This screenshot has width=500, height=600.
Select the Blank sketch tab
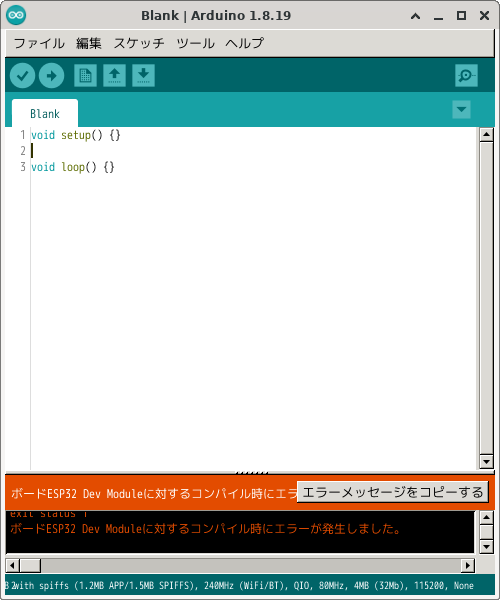[45, 113]
